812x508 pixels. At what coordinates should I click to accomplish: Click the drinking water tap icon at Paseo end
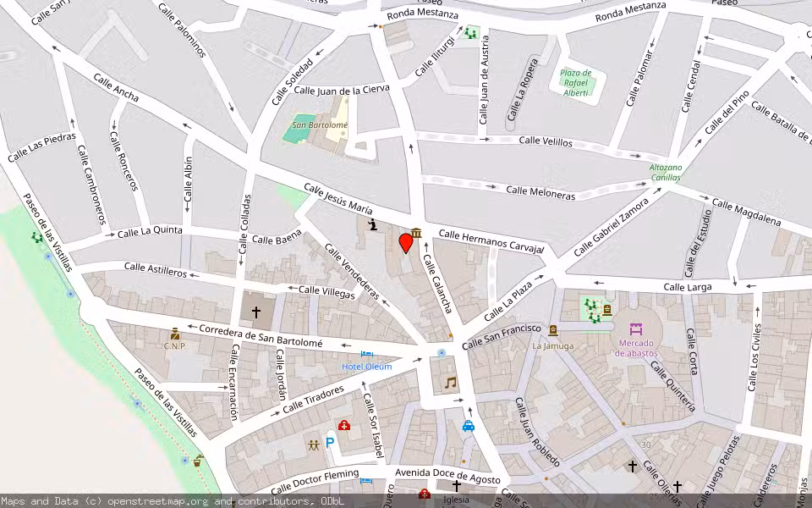click(197, 460)
